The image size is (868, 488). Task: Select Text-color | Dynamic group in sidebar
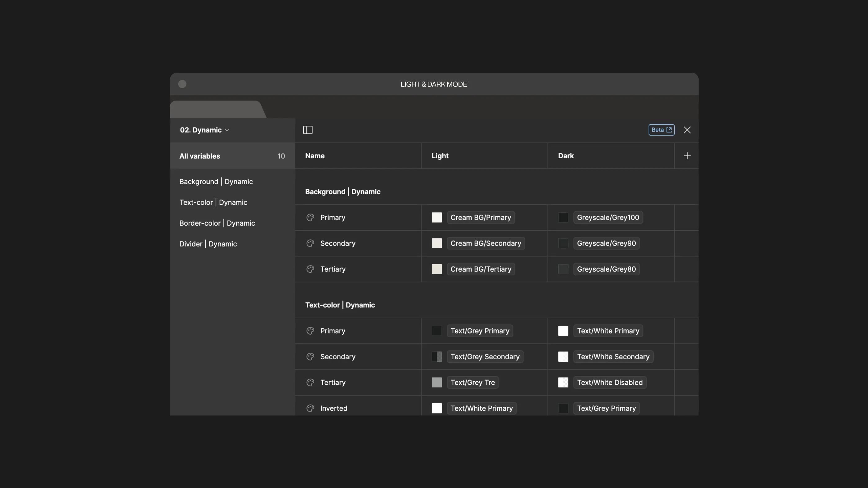(213, 202)
